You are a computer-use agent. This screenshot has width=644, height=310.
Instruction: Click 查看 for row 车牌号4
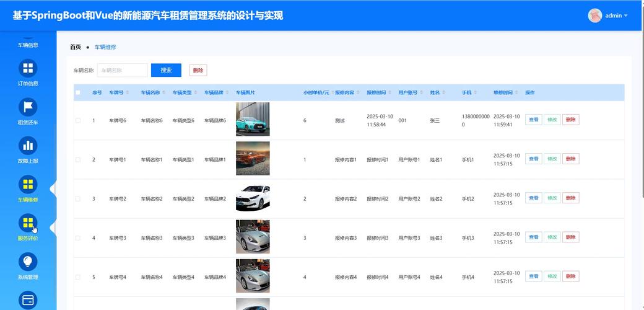[534, 277]
